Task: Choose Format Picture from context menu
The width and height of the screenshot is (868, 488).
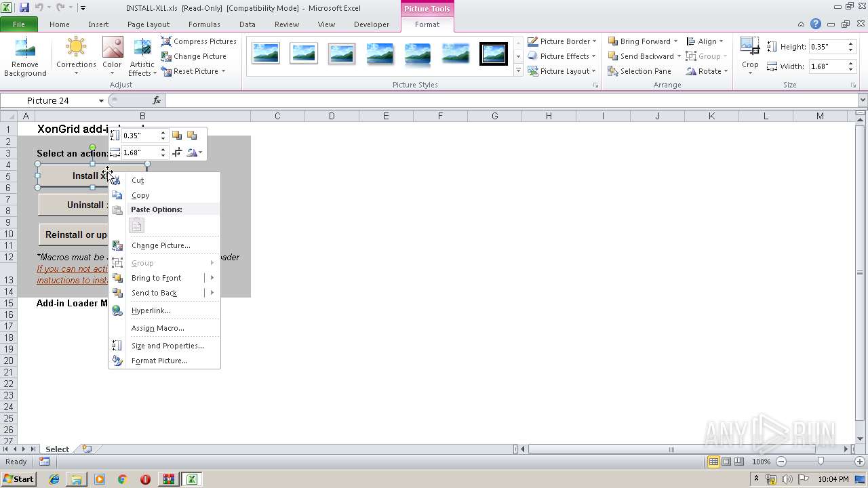Action: click(165, 361)
